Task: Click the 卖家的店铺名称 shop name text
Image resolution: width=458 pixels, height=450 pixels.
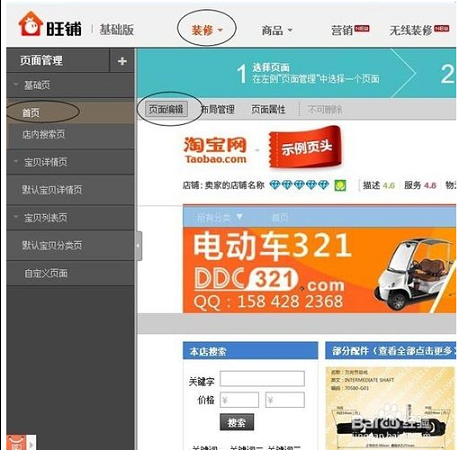Action: 235,185
